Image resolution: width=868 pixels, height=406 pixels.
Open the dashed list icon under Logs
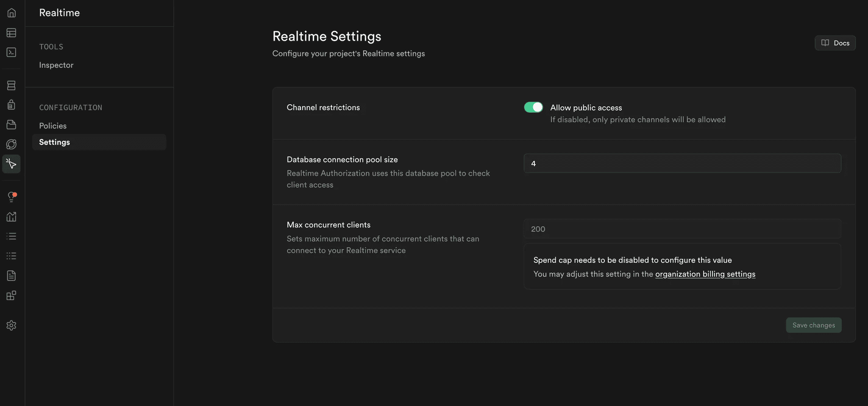click(x=11, y=256)
